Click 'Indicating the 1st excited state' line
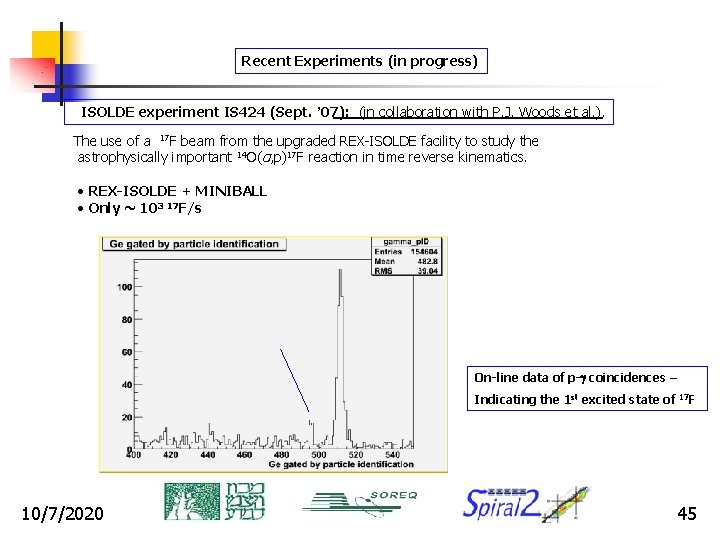This screenshot has height=540, width=720. point(584,399)
